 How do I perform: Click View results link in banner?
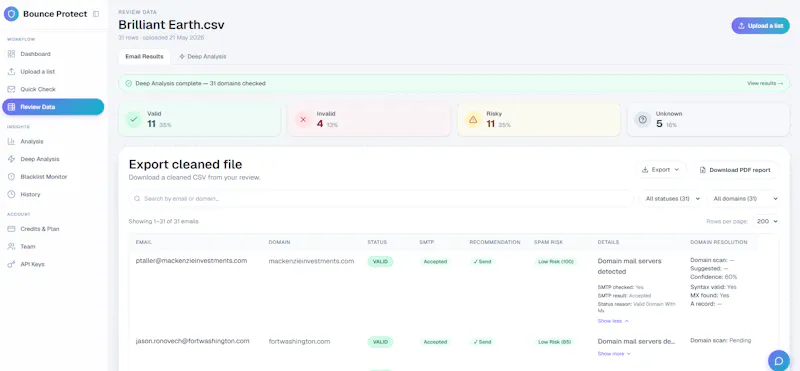coord(765,83)
